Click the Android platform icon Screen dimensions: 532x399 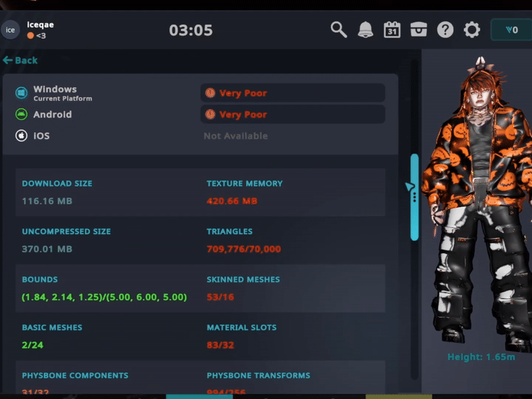22,114
